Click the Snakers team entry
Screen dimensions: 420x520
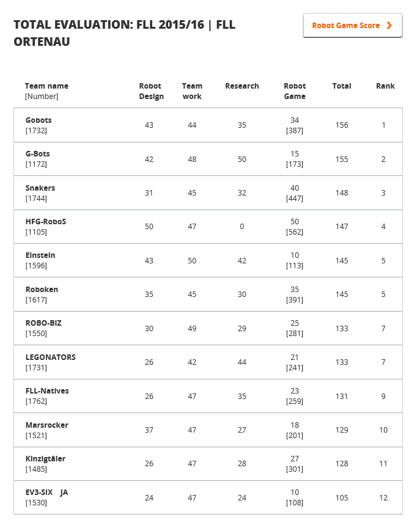40,188
